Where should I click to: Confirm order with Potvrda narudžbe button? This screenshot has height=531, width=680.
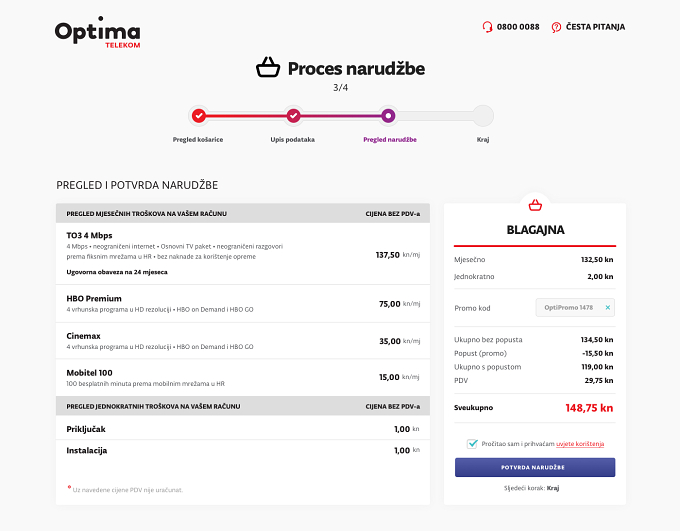(535, 467)
